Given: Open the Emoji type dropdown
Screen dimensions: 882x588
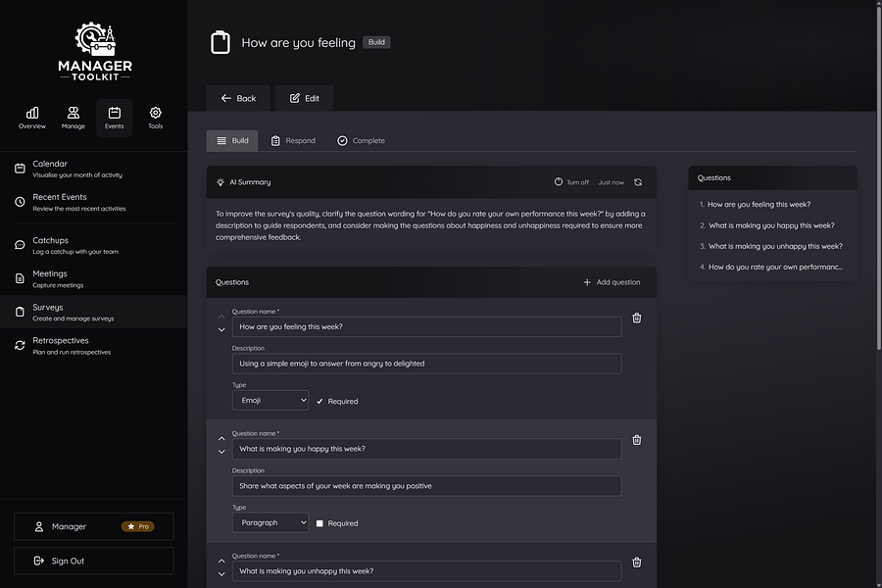Looking at the screenshot, I should click(x=270, y=401).
